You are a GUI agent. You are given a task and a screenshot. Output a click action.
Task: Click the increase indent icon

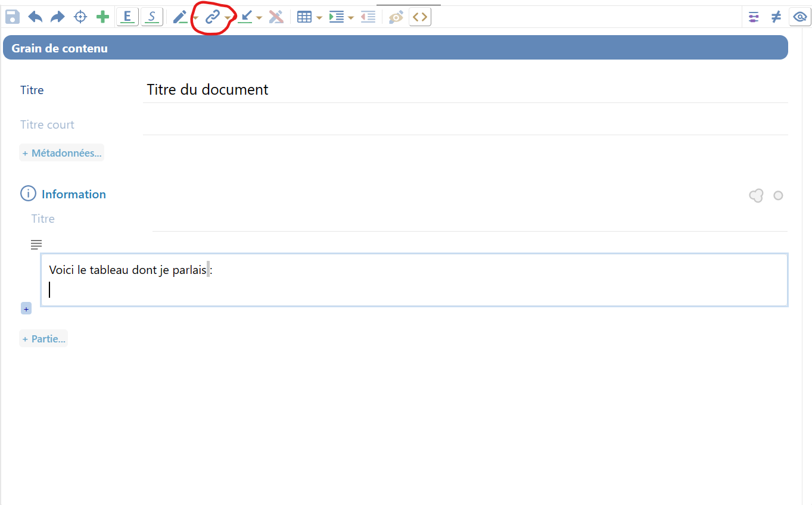337,17
